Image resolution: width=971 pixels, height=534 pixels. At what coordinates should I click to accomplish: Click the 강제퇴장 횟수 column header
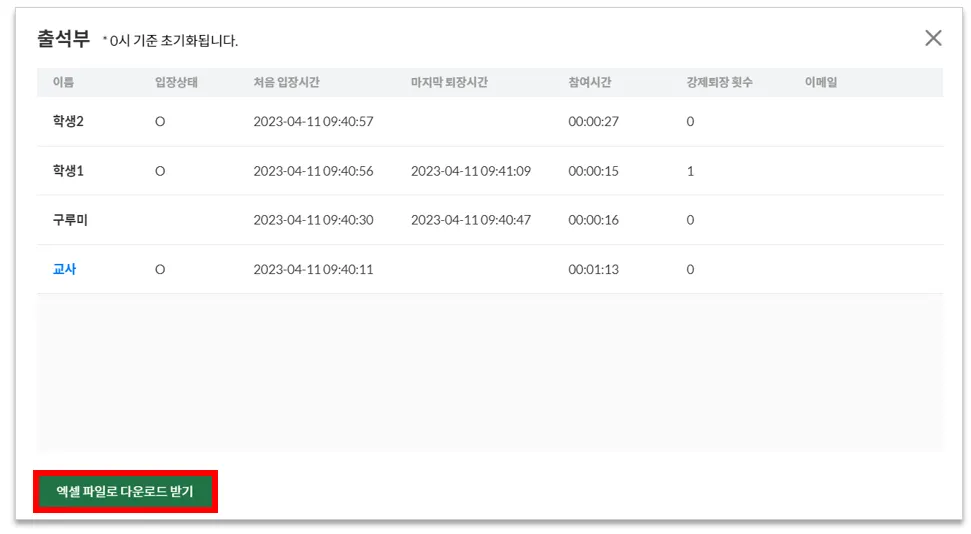[719, 82]
